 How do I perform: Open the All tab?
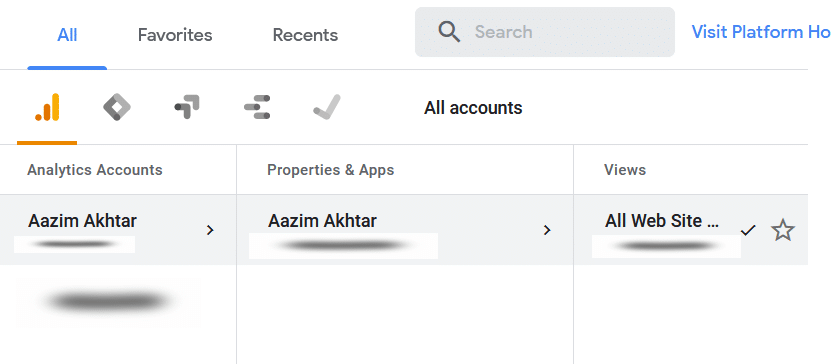click(x=67, y=35)
